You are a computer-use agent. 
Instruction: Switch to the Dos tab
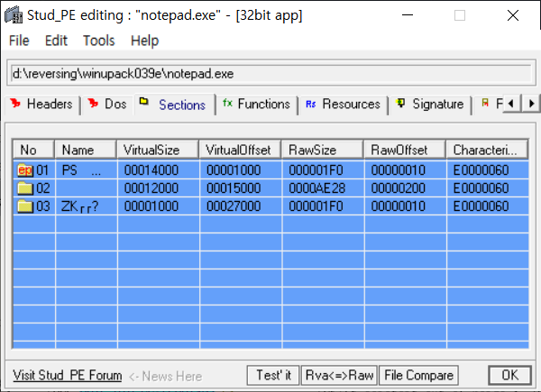click(107, 105)
